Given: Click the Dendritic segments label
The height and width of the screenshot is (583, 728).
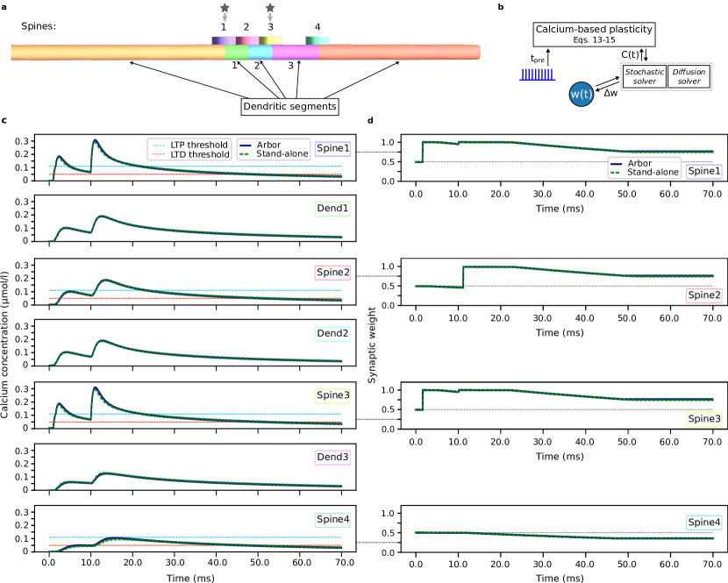Looking at the screenshot, I should pyautogui.click(x=289, y=106).
